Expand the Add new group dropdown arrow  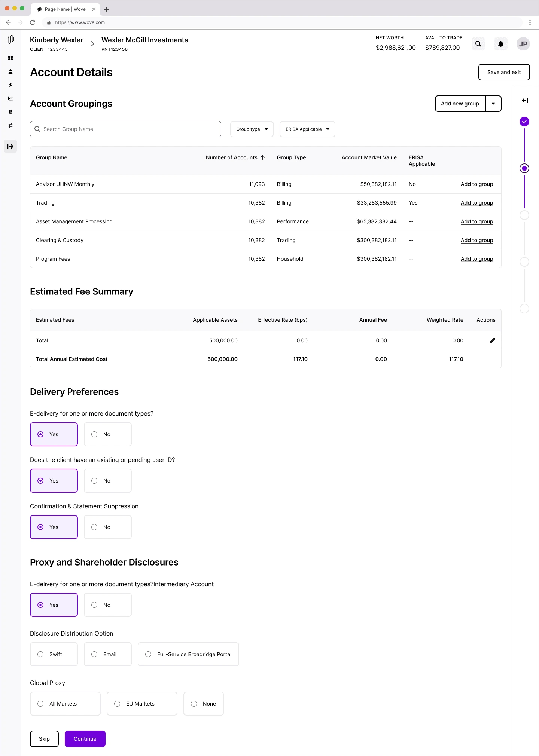[493, 104]
